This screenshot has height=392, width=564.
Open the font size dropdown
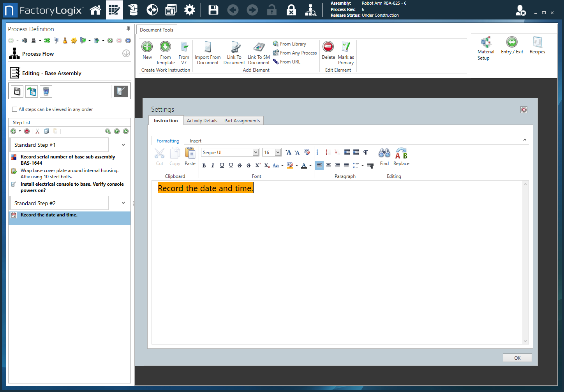point(278,152)
